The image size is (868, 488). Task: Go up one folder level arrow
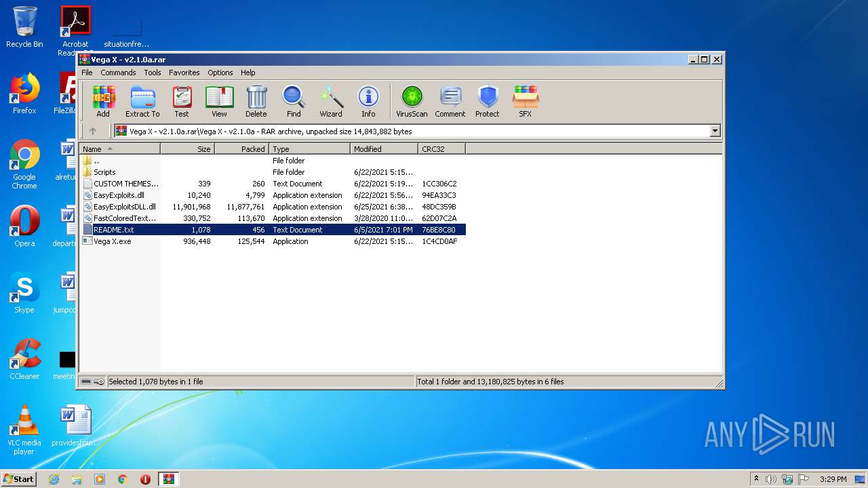(93, 131)
